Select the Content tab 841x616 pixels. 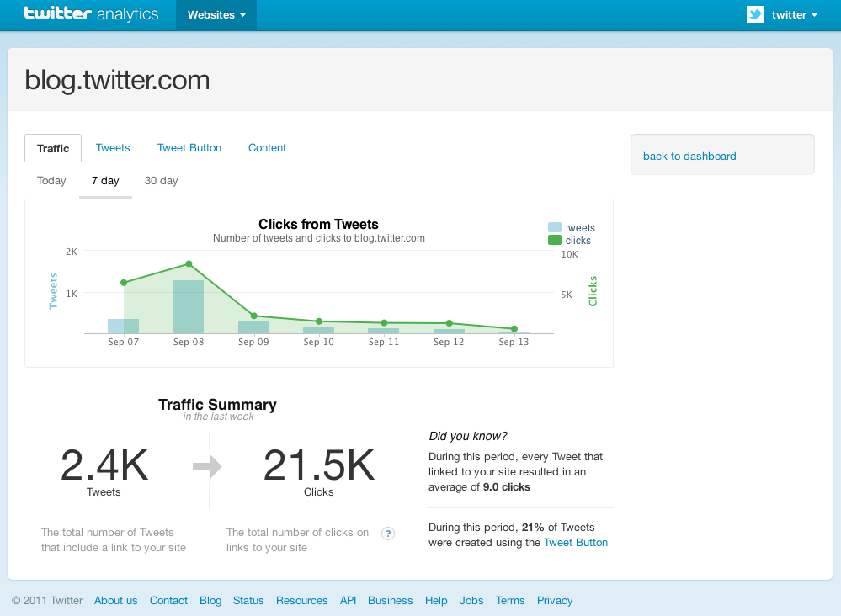tap(267, 148)
